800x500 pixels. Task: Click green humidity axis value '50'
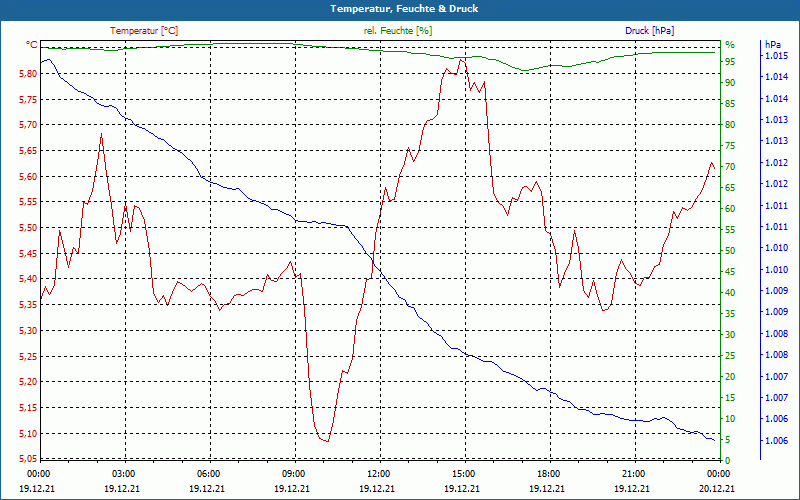pos(730,251)
